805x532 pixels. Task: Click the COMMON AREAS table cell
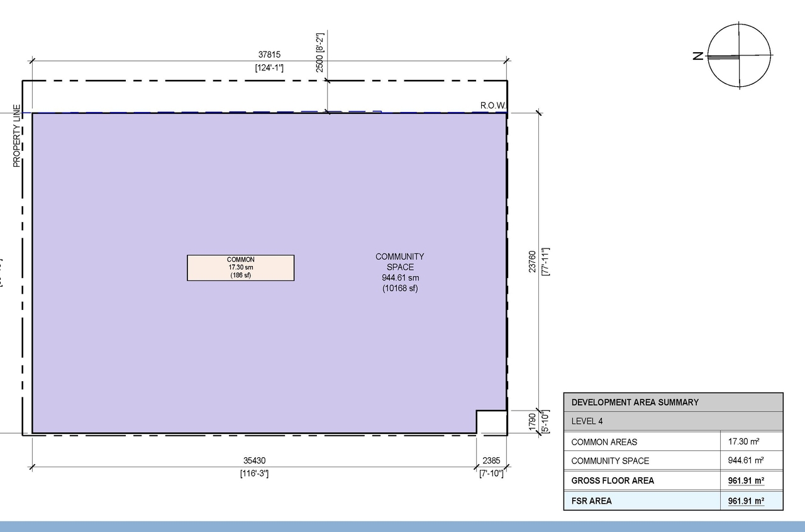pos(641,442)
